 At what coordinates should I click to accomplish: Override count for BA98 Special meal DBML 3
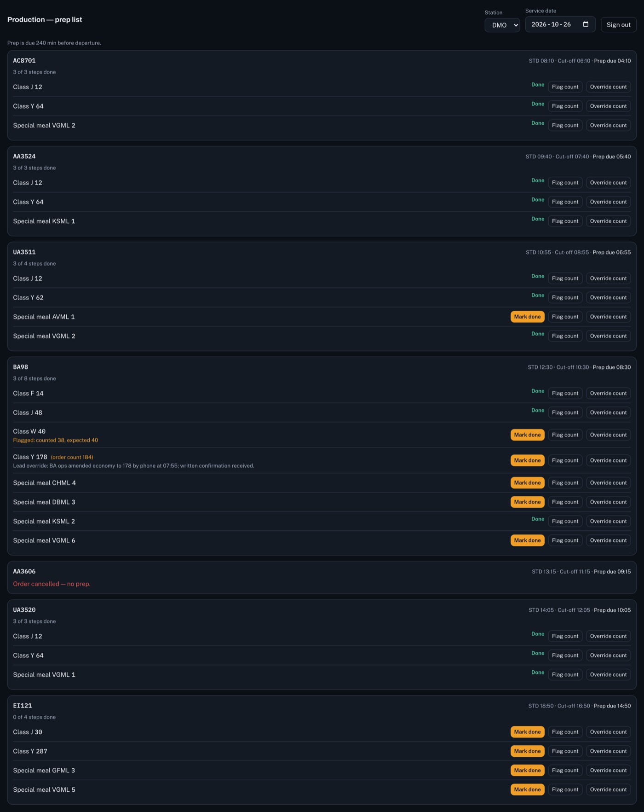609,502
